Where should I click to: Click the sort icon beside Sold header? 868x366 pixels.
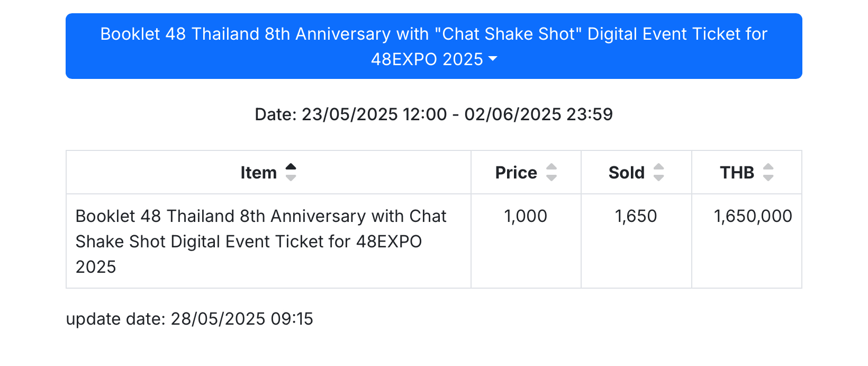[658, 172]
